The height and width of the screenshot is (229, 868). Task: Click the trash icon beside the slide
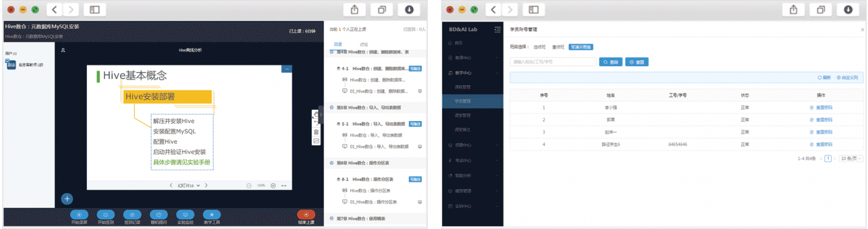click(x=316, y=132)
